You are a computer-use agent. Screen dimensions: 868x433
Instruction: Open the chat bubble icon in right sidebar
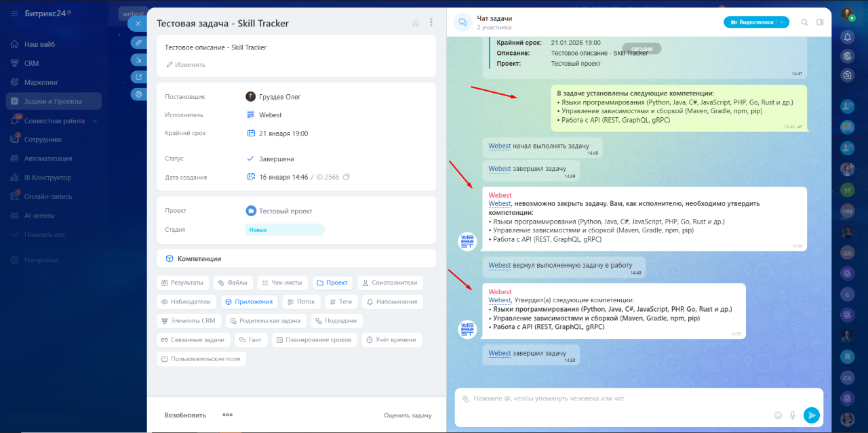click(847, 76)
